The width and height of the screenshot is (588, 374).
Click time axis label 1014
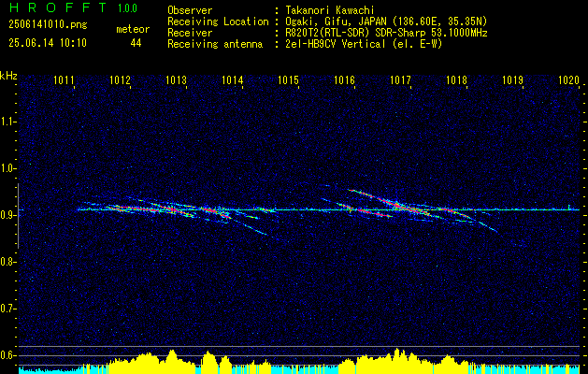tap(233, 79)
